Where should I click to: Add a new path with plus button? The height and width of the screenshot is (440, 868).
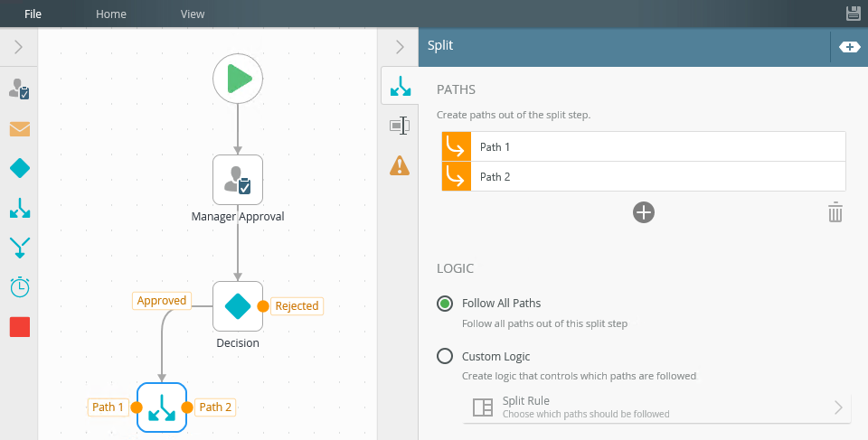(643, 212)
